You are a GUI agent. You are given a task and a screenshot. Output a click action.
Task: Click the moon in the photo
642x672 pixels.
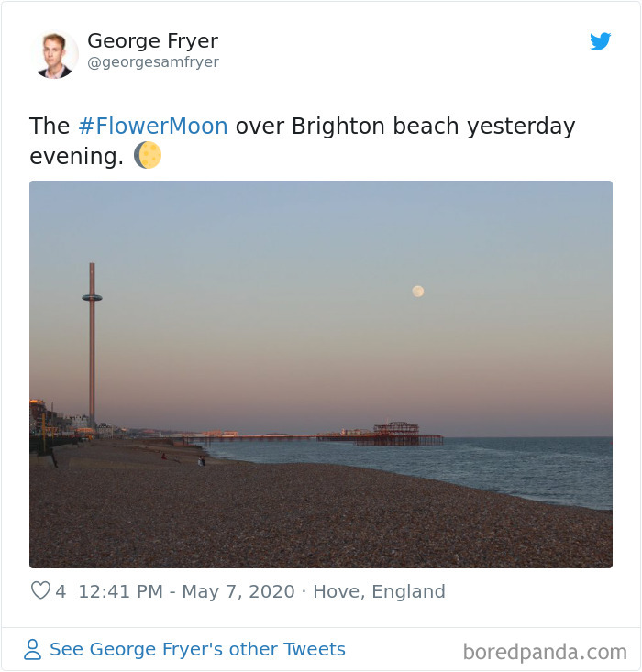[417, 292]
